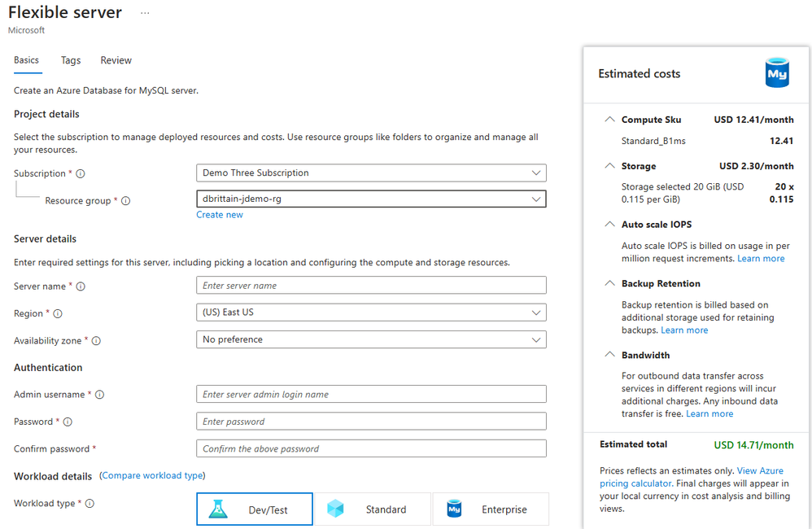812x529 pixels.
Task: Switch to the Tags tab
Action: pyautogui.click(x=71, y=60)
